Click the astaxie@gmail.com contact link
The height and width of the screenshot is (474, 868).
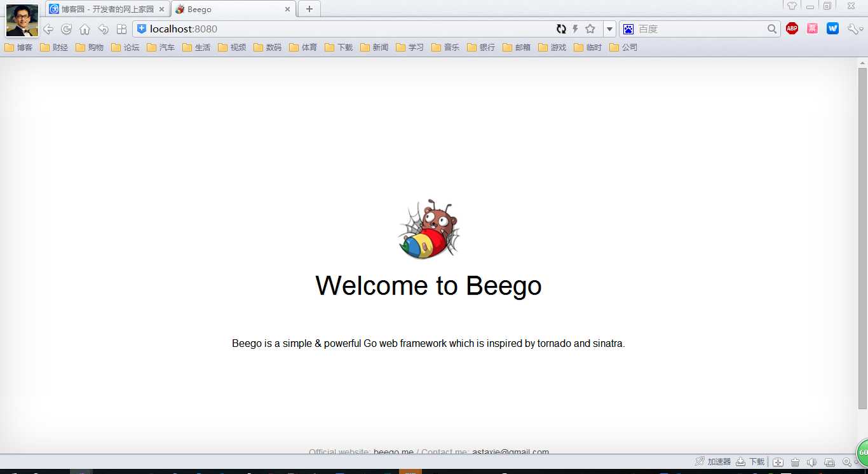click(x=510, y=452)
